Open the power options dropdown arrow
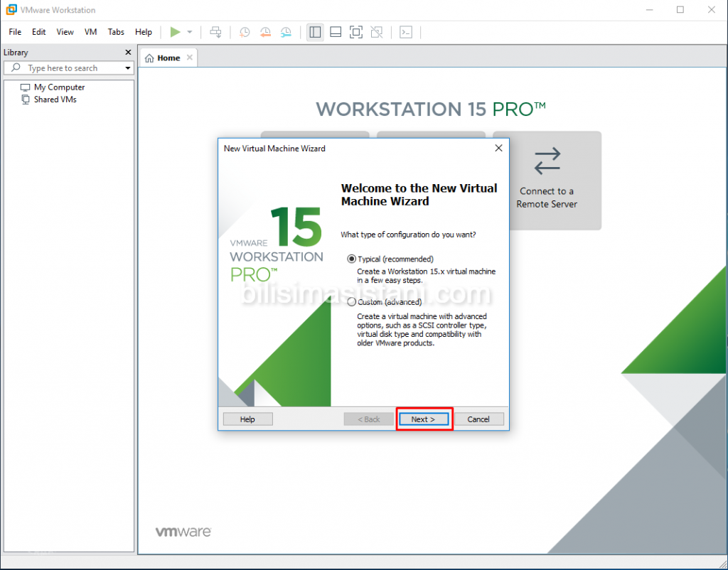This screenshot has width=728, height=570. coord(189,32)
